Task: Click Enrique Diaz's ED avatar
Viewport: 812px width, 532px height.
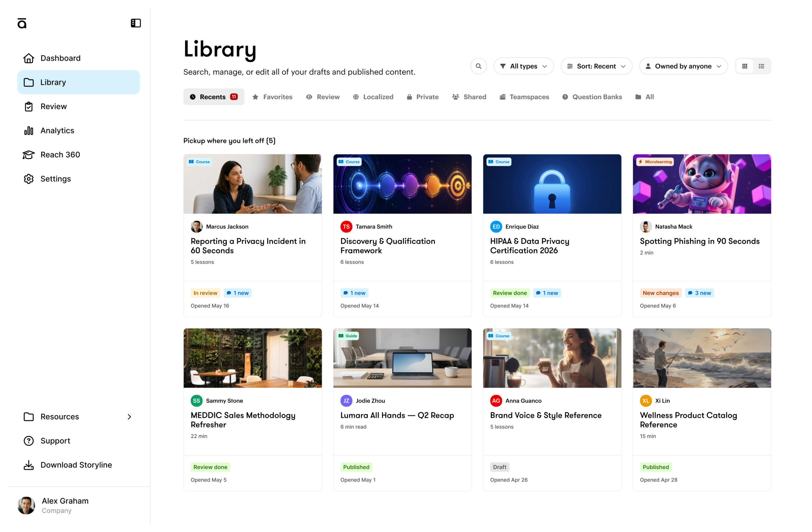Action: (496, 227)
